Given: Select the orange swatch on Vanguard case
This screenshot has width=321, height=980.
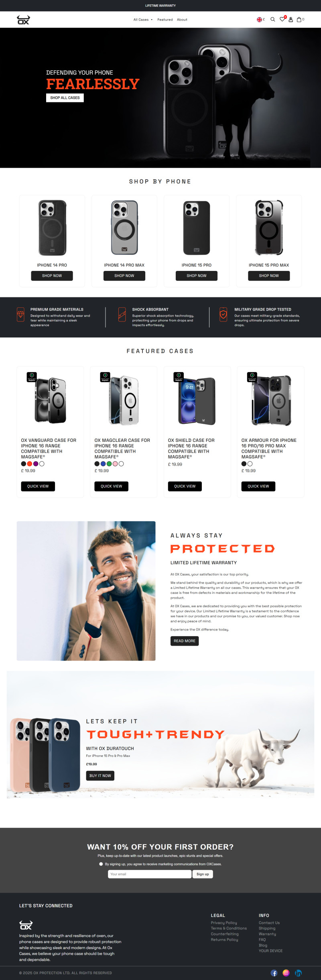Looking at the screenshot, I should point(29,464).
